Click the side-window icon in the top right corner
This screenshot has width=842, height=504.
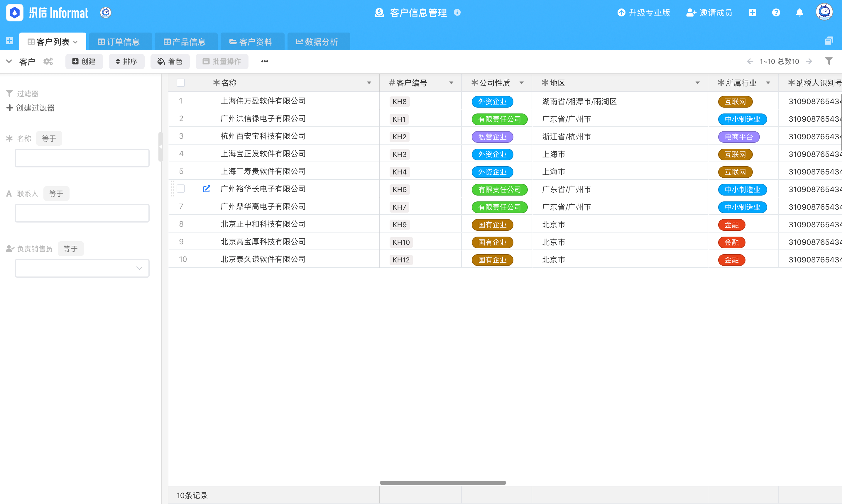click(x=829, y=40)
